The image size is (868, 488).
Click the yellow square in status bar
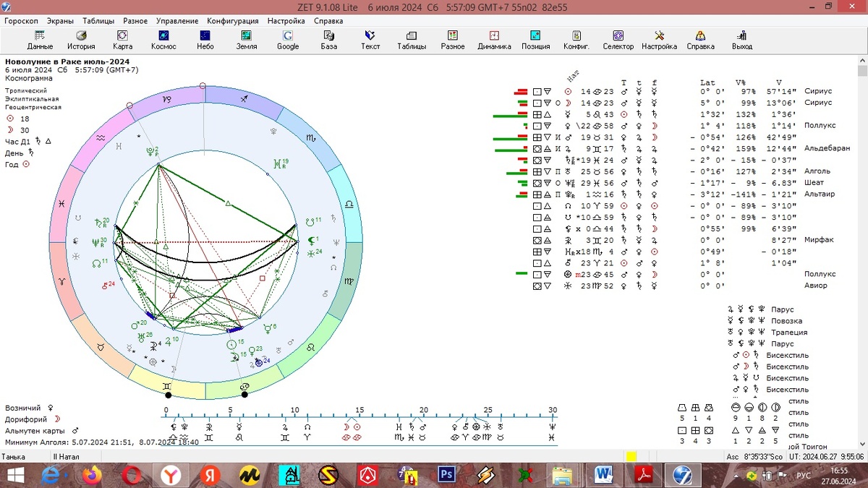631,457
